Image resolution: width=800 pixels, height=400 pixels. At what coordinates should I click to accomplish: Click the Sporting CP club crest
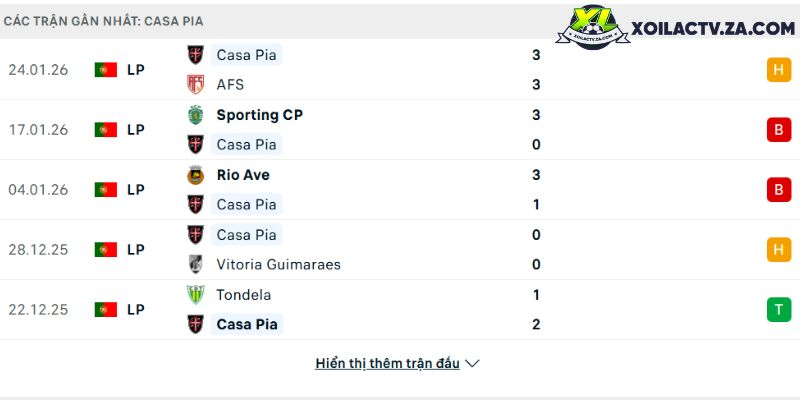[x=196, y=115]
